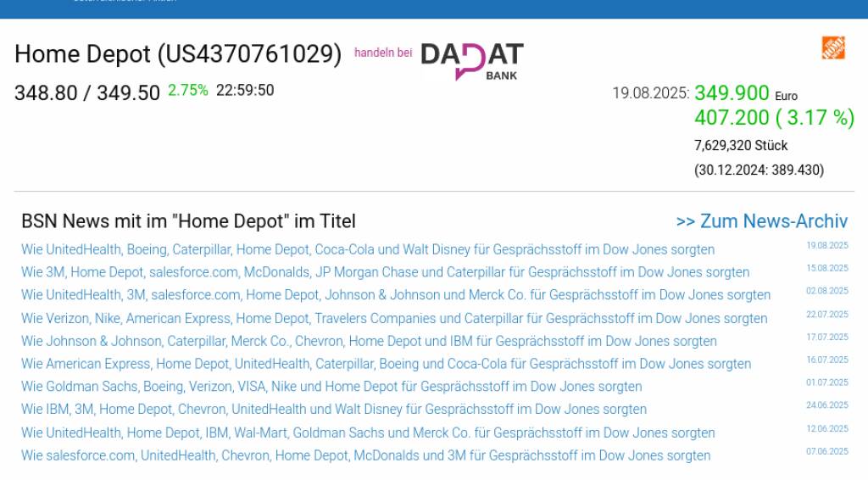Image resolution: width=868 pixels, height=480 pixels.
Task: Click the Euro price '349.900'
Action: point(732,93)
